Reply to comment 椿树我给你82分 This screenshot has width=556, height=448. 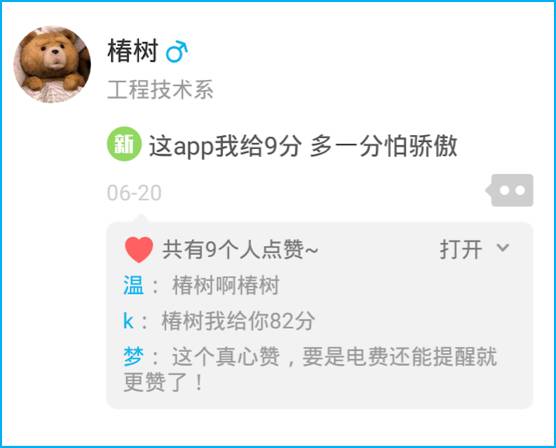[238, 321]
